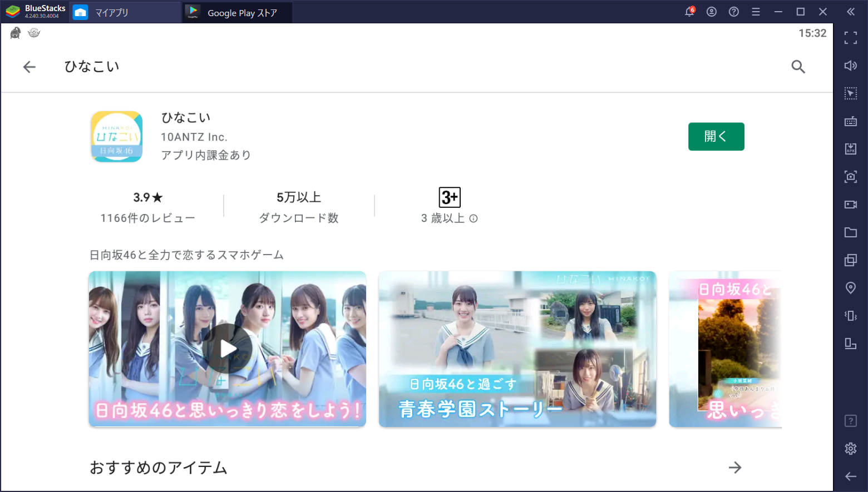
Task: Open multi-instance manager icon
Action: pyautogui.click(x=851, y=260)
